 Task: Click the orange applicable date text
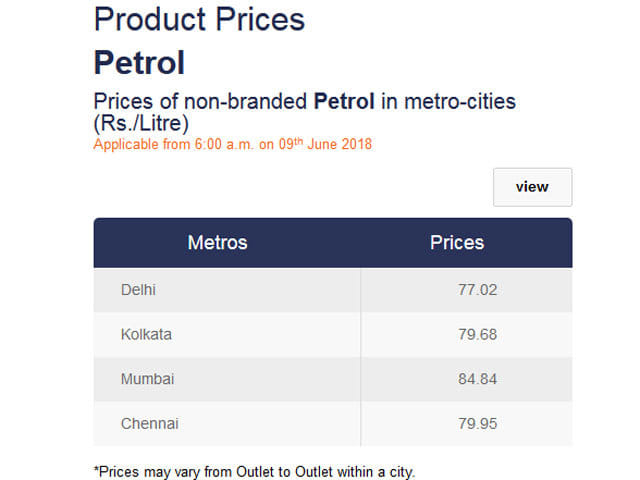point(233,144)
